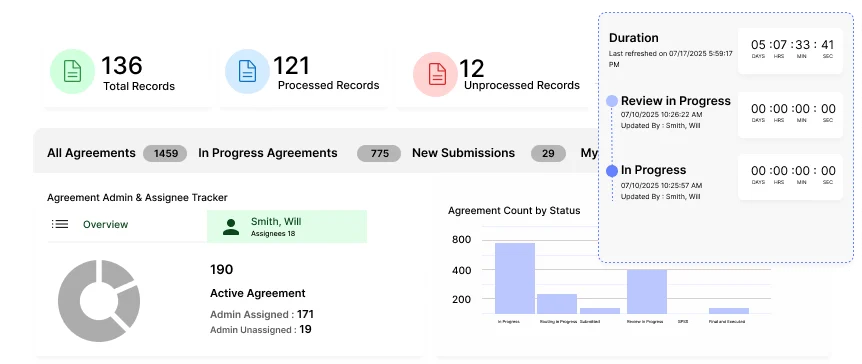The height and width of the screenshot is (364, 862).
Task: Click the Total Records label
Action: tap(139, 86)
